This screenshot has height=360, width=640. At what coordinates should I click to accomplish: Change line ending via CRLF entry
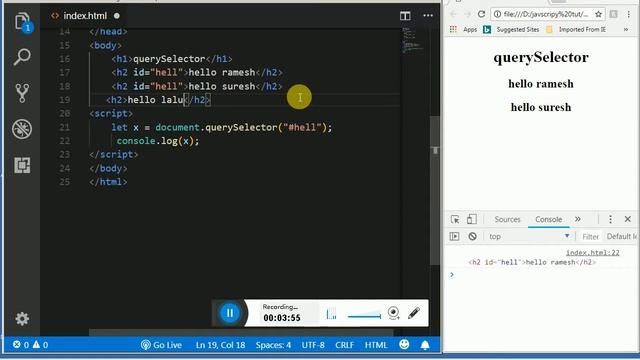(344, 345)
